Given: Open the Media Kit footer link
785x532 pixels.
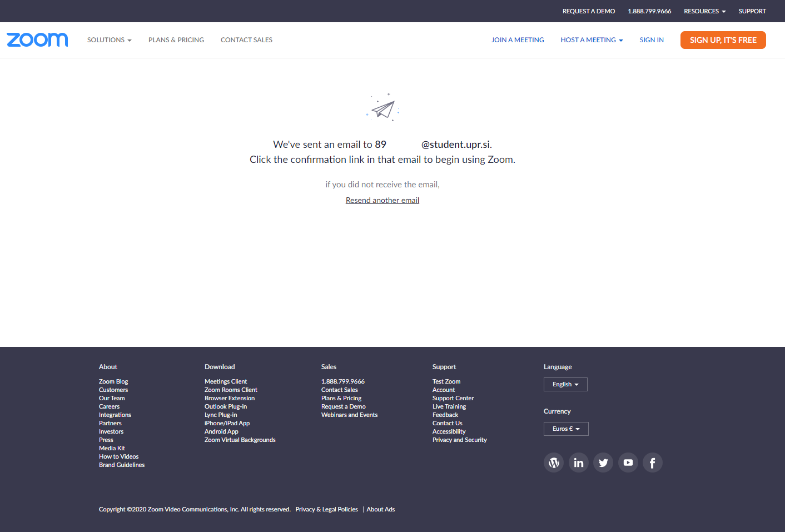Looking at the screenshot, I should 112,448.
